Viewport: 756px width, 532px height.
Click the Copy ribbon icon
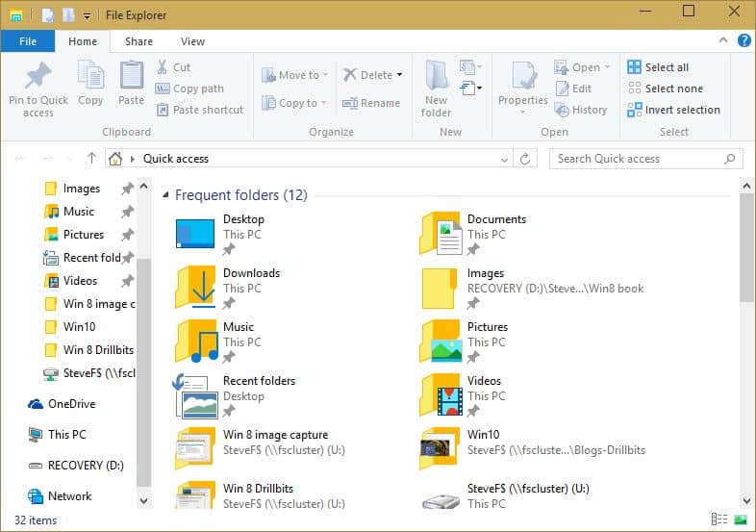click(x=90, y=75)
